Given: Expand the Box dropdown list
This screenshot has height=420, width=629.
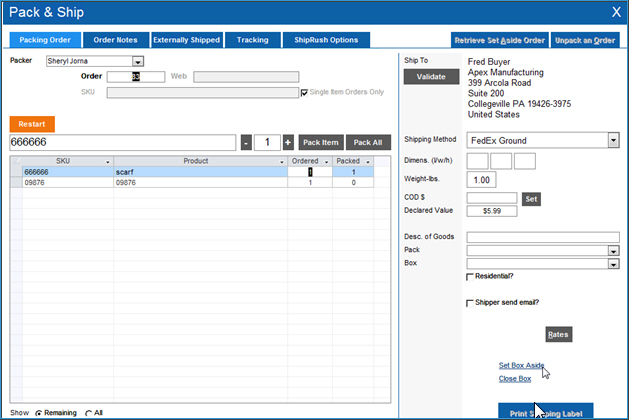Looking at the screenshot, I should (613, 264).
